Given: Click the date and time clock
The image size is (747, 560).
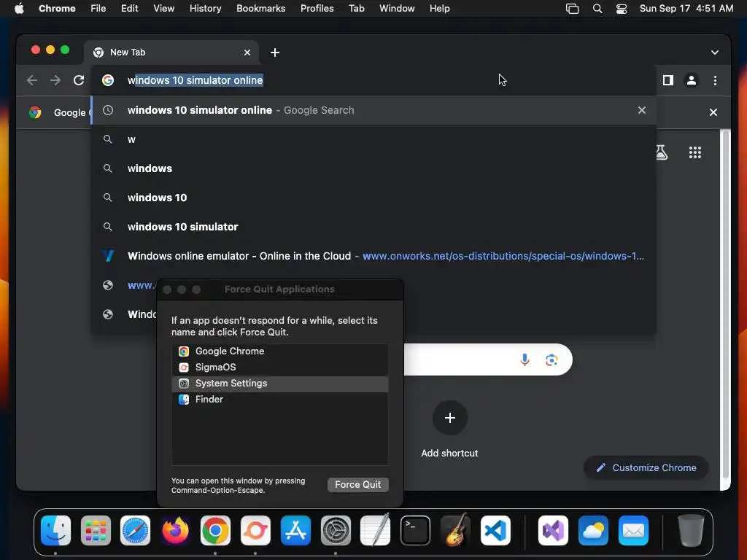Looking at the screenshot, I should click(686, 9).
